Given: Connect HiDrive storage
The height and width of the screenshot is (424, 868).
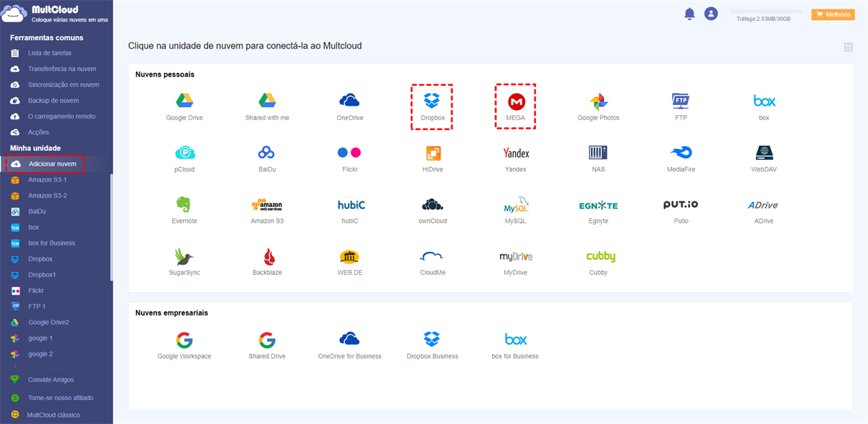Looking at the screenshot, I should pos(433,158).
